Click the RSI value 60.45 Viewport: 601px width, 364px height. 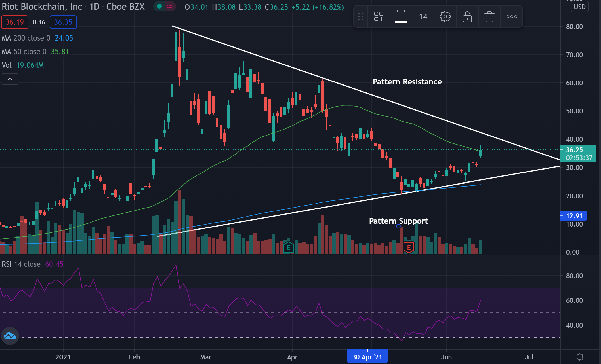(54, 264)
